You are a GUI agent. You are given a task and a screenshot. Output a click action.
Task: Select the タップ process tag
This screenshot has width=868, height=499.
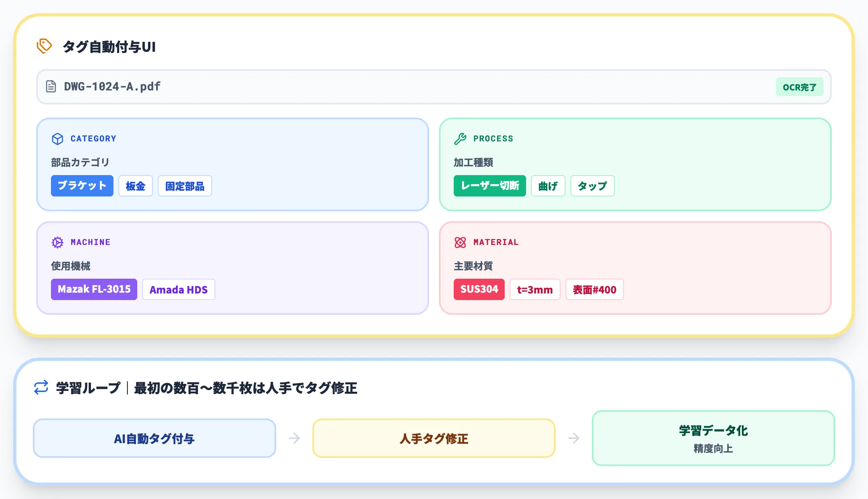click(x=592, y=186)
